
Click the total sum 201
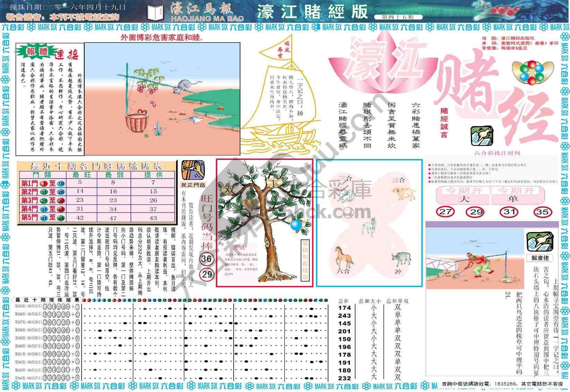345,331
